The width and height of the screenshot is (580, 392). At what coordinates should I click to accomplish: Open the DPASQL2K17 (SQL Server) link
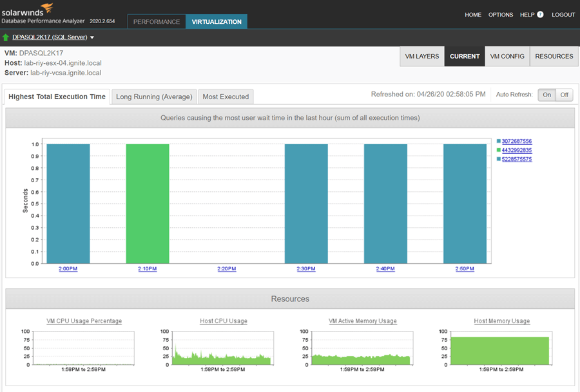pyautogui.click(x=50, y=37)
